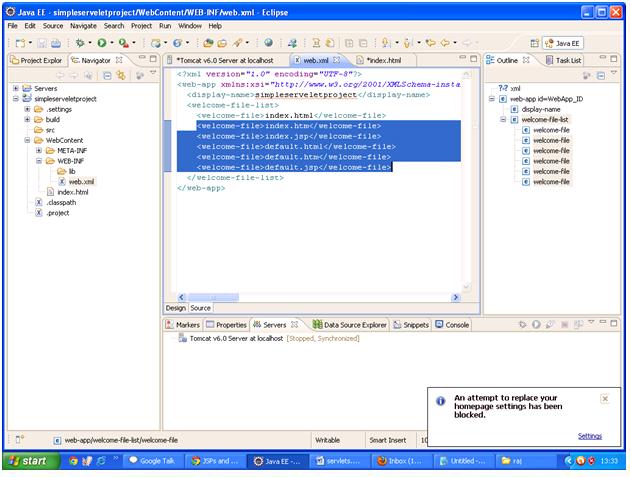Open the Console tab

pos(452,325)
